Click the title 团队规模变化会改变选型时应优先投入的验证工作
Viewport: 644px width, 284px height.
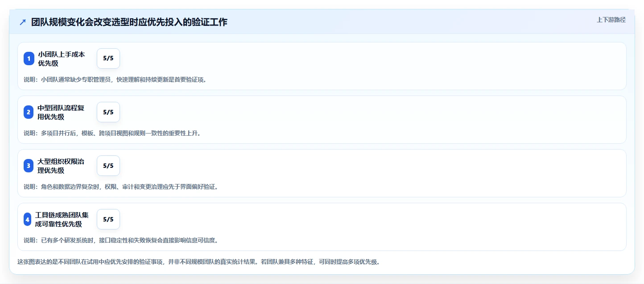tap(129, 22)
